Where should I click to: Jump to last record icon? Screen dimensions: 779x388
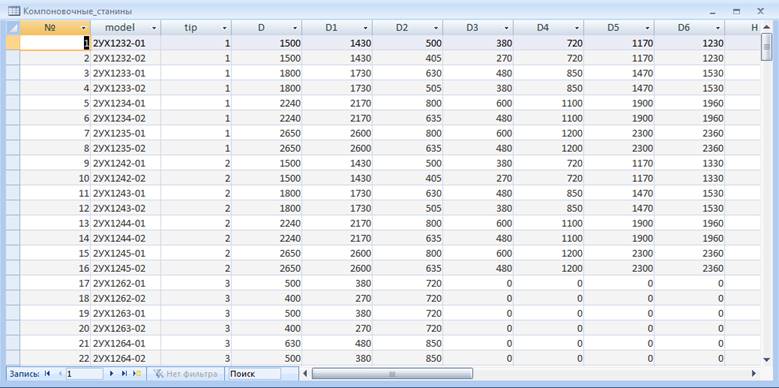pyautogui.click(x=124, y=373)
